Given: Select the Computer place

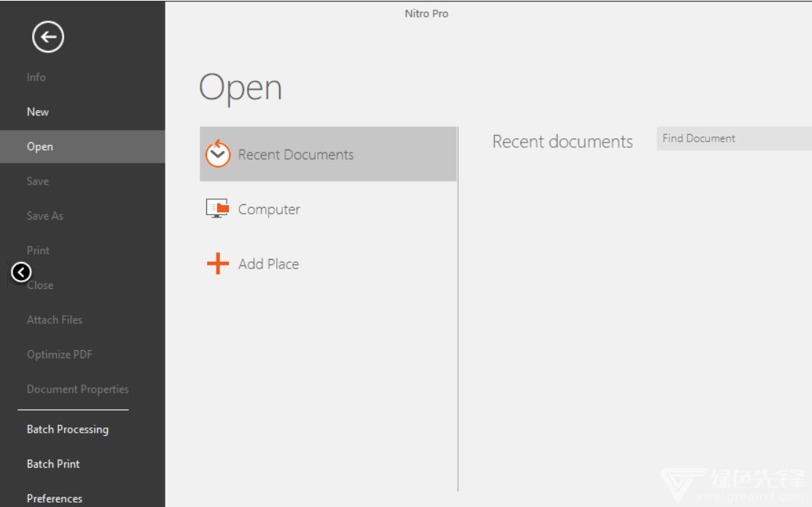Looking at the screenshot, I should click(328, 209).
